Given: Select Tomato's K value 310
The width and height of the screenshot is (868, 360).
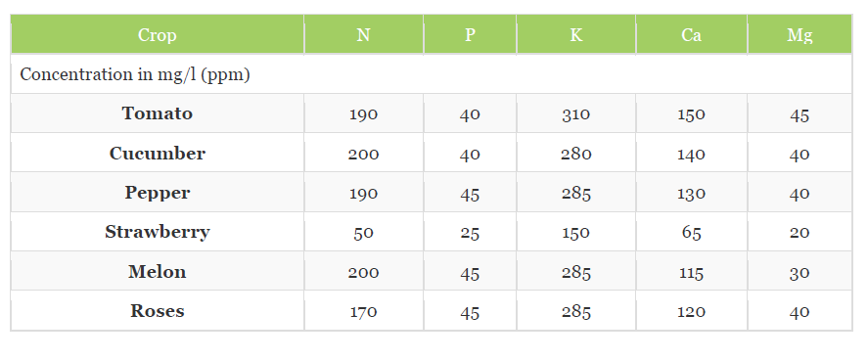Looking at the screenshot, I should [576, 114].
